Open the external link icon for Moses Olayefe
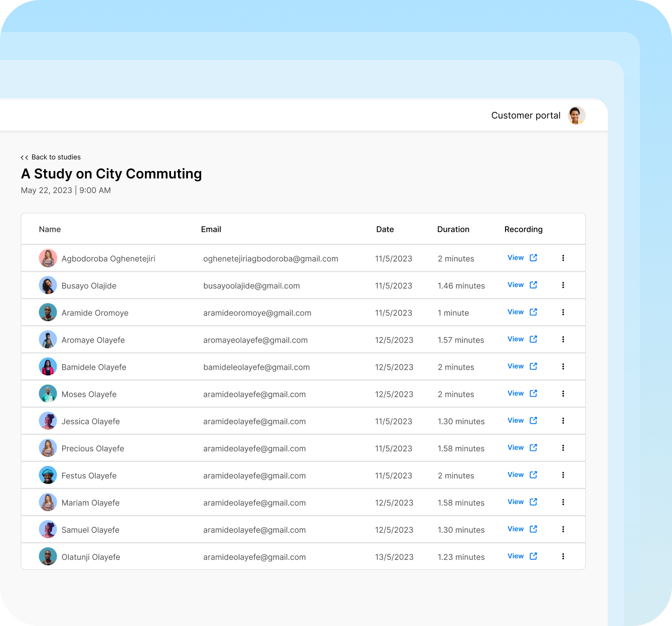The width and height of the screenshot is (672, 626). [534, 393]
